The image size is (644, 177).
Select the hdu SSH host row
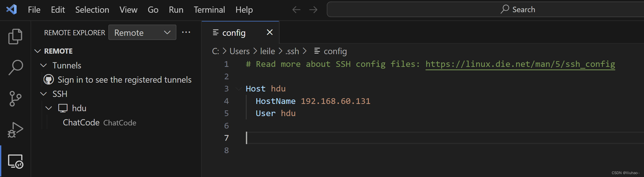(116, 108)
